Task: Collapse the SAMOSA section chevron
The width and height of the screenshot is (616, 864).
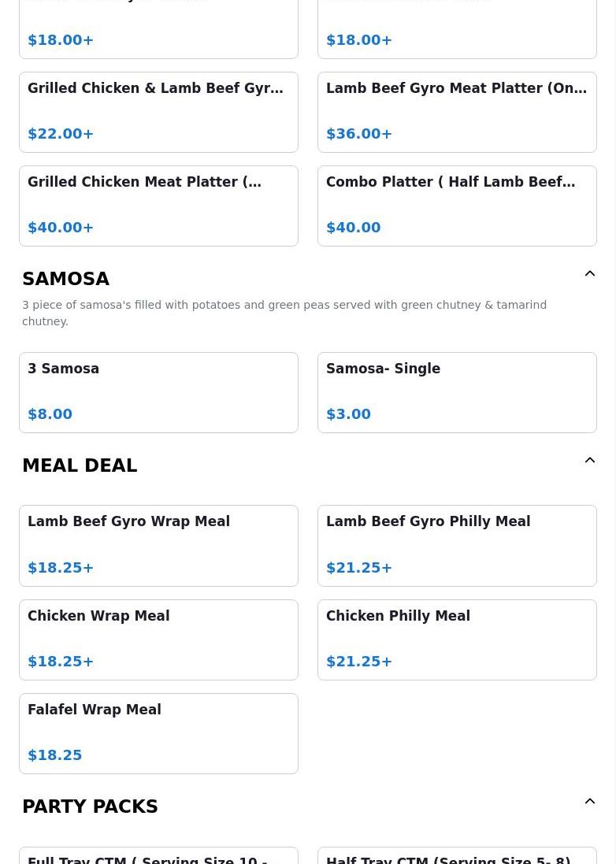Action: (x=589, y=274)
